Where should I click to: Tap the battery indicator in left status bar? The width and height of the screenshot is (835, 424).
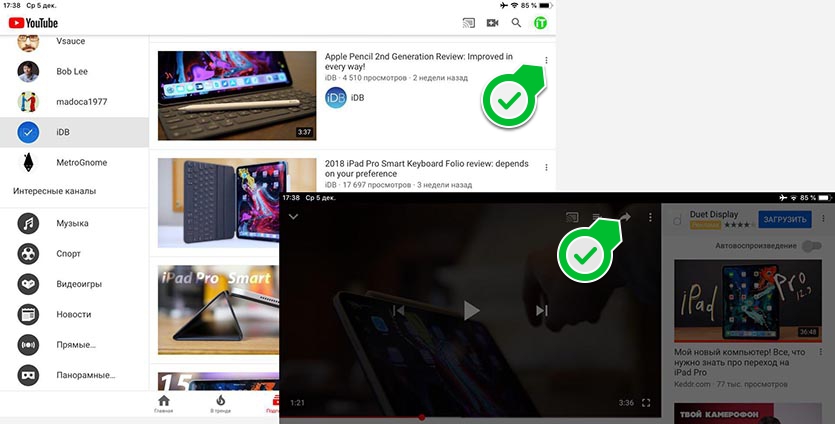point(546,5)
